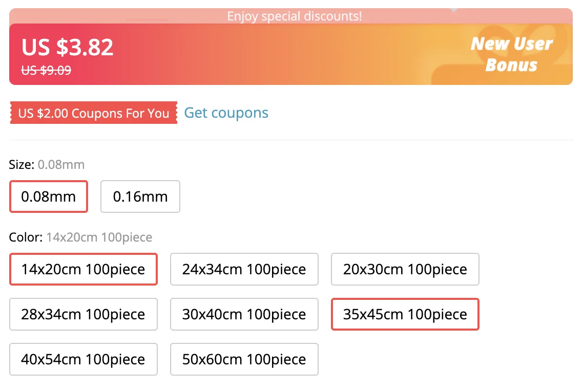
Task: Select the 0.08mm size option
Action: point(49,197)
